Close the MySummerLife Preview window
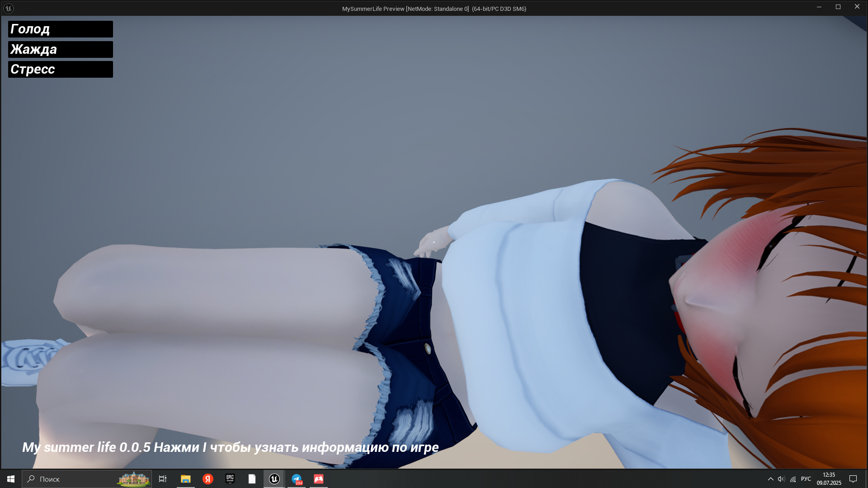868x488 pixels. tap(857, 7)
